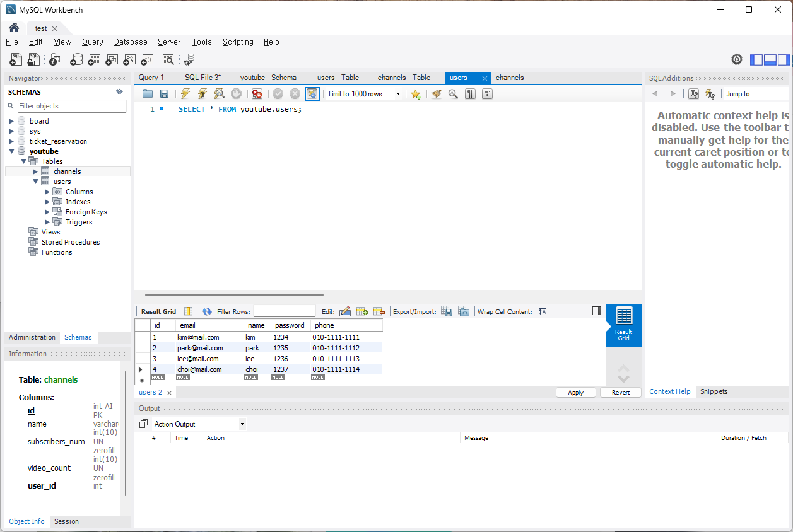Stop the query being executed
The height and width of the screenshot is (532, 793).
[236, 94]
